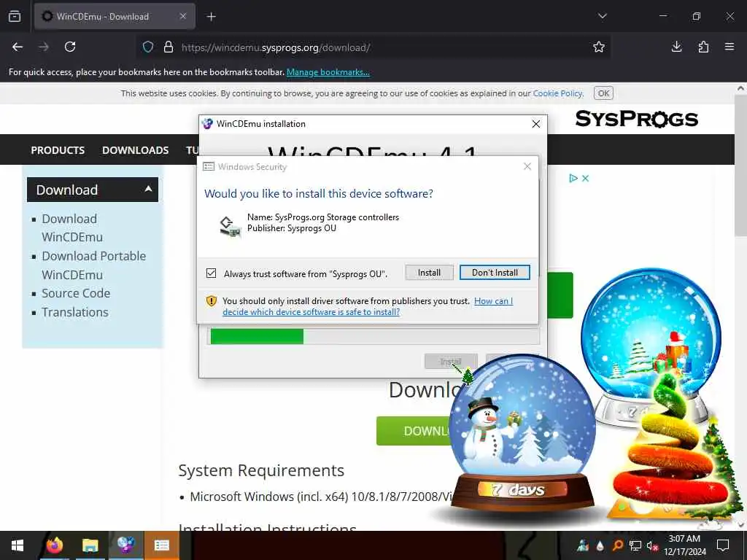Switch to WinCDEmu installer taskbar icon

[x=125, y=545]
